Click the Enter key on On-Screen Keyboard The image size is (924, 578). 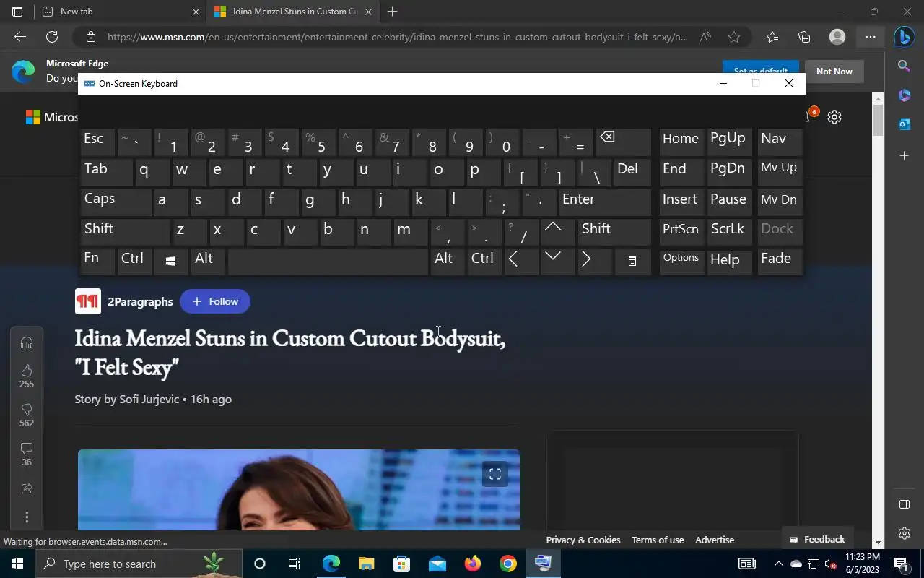[605, 201]
